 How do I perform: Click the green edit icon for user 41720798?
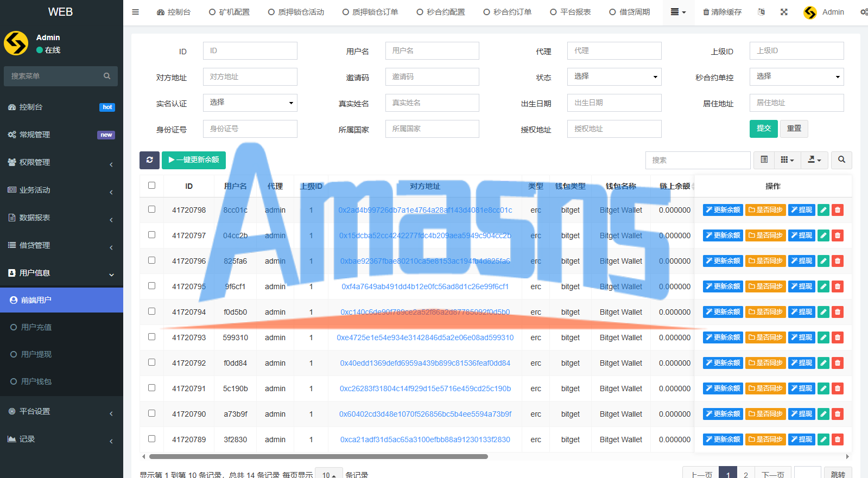coord(823,210)
